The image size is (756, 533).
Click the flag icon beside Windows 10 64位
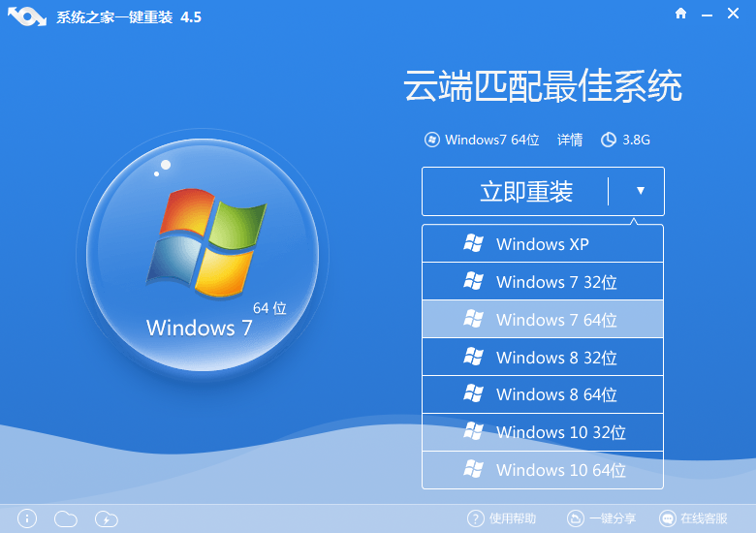click(473, 469)
